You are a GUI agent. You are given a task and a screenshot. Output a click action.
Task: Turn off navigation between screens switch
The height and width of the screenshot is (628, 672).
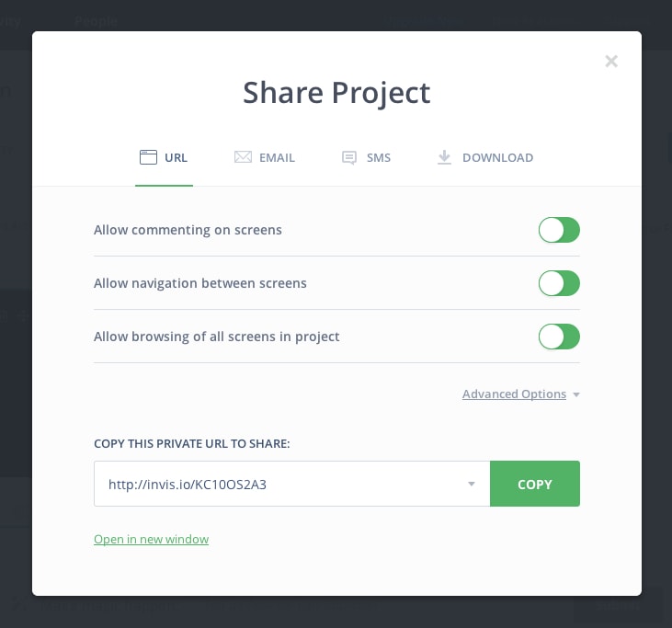[559, 283]
